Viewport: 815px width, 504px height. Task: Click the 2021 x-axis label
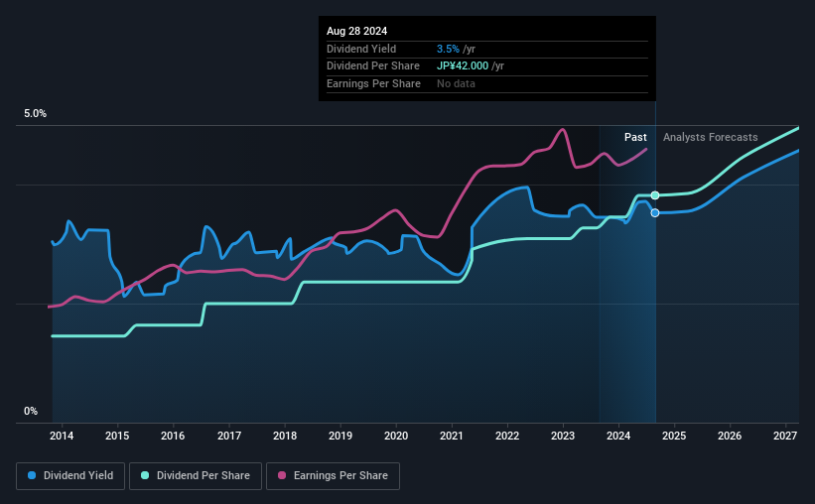coord(451,436)
